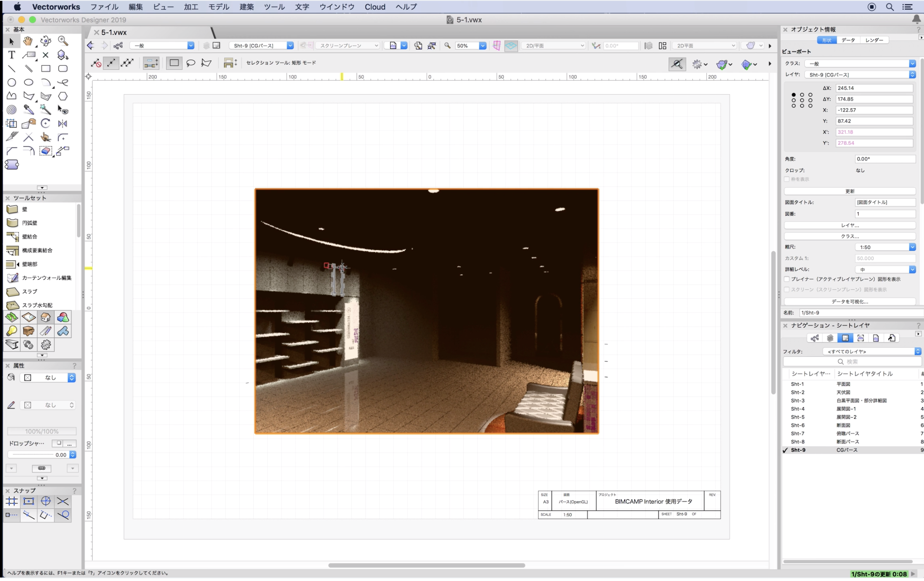924x581 pixels.
Task: Open drop shadow settings ellipsis button
Action: pos(69,444)
